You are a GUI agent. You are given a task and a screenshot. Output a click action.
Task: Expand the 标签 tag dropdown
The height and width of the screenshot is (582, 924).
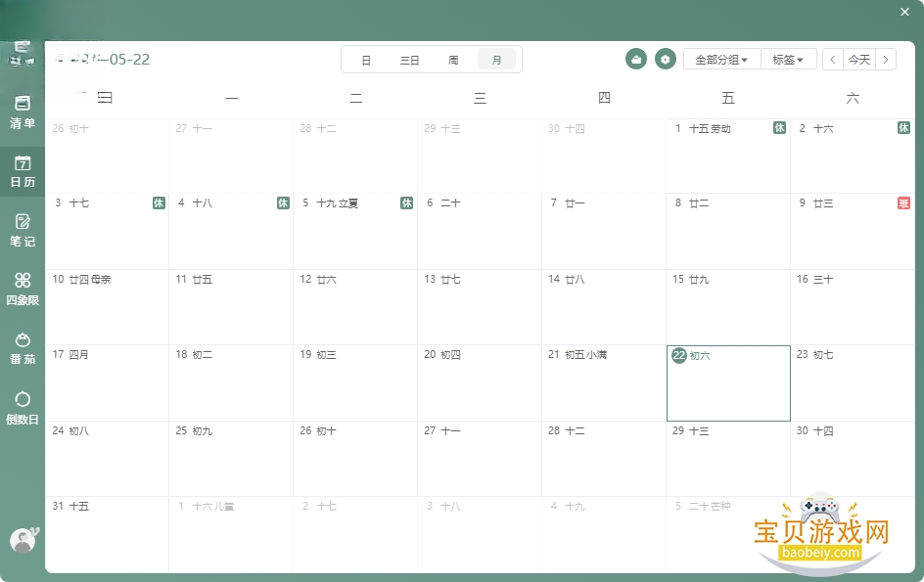coord(789,60)
